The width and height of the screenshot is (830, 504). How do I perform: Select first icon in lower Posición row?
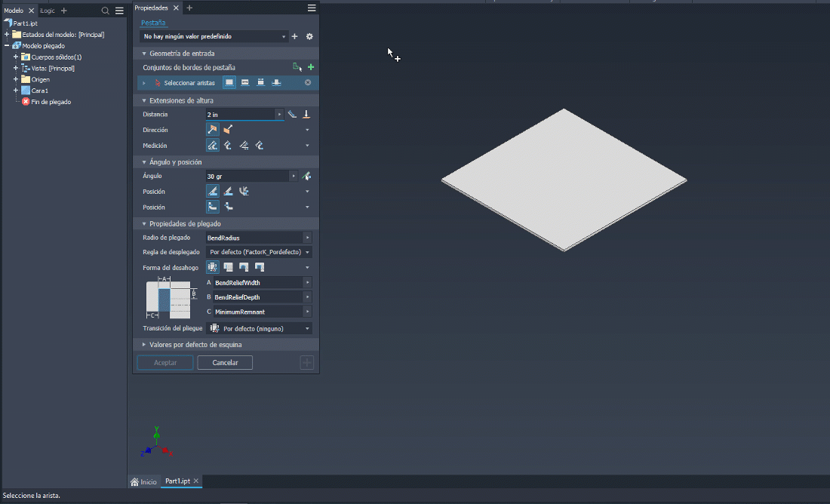pyautogui.click(x=213, y=207)
